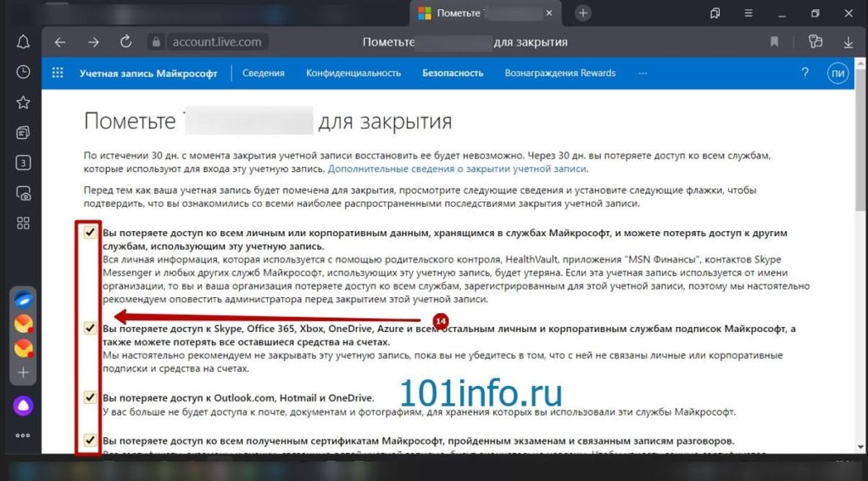Image resolution: width=868 pixels, height=481 pixels.
Task: Click the account.live.com address field
Action: pos(217,42)
